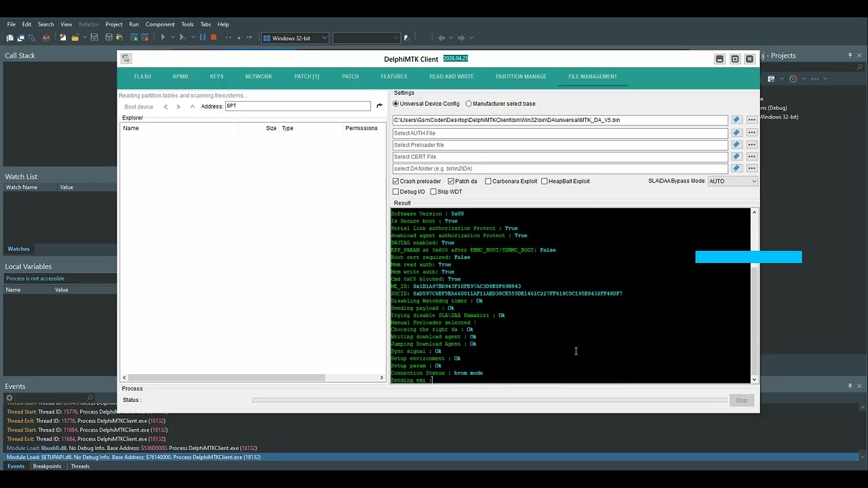
Task: Click the go arrow beside the Address field
Action: pos(379,106)
